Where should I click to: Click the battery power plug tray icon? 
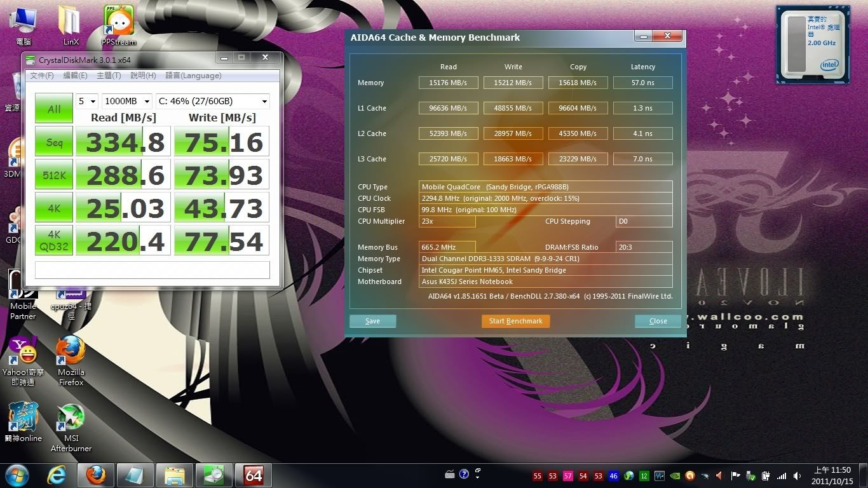(x=766, y=476)
